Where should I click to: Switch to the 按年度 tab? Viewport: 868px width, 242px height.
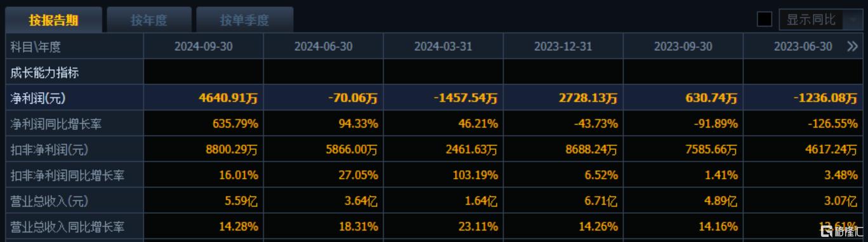[x=149, y=20]
